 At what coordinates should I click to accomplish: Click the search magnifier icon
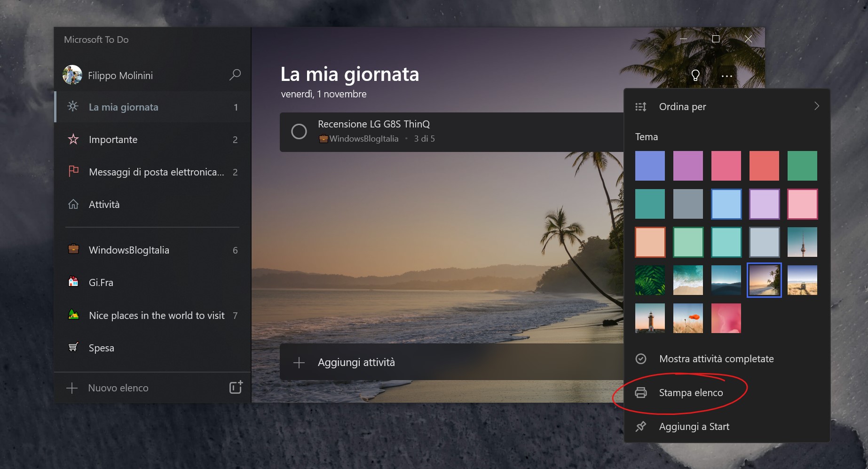(x=235, y=75)
